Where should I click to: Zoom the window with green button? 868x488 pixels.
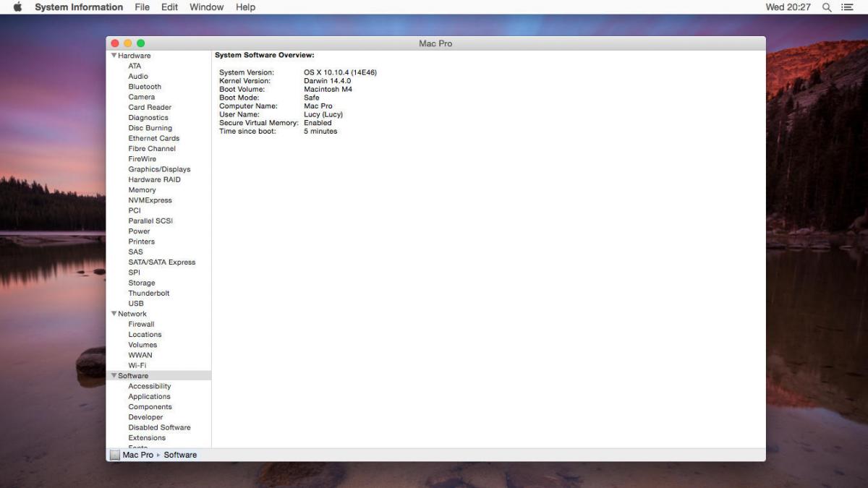(141, 43)
